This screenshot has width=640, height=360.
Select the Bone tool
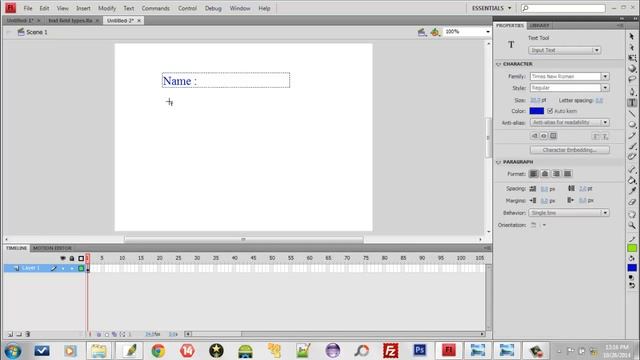tap(632, 169)
